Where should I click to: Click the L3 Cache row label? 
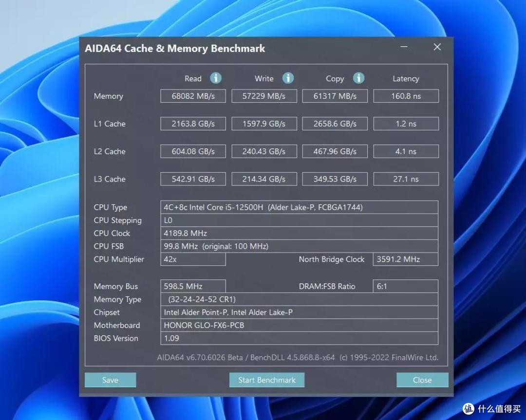pyautogui.click(x=110, y=179)
